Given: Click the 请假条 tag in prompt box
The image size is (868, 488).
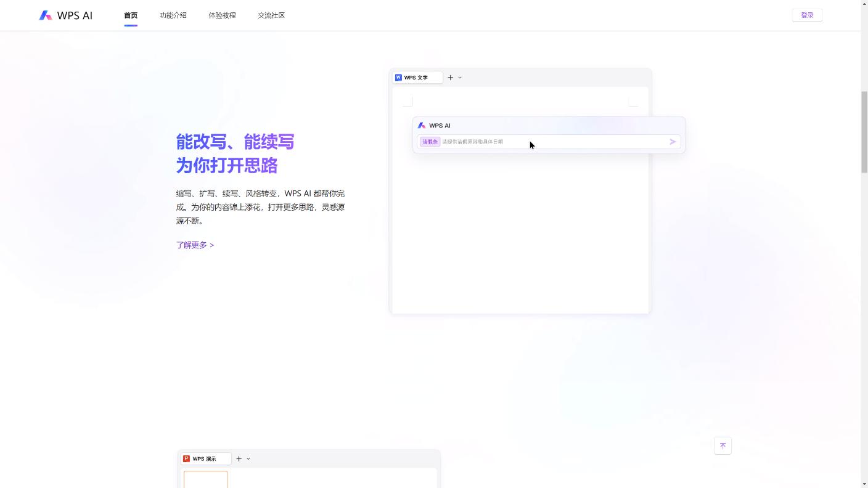Looking at the screenshot, I should 430,142.
